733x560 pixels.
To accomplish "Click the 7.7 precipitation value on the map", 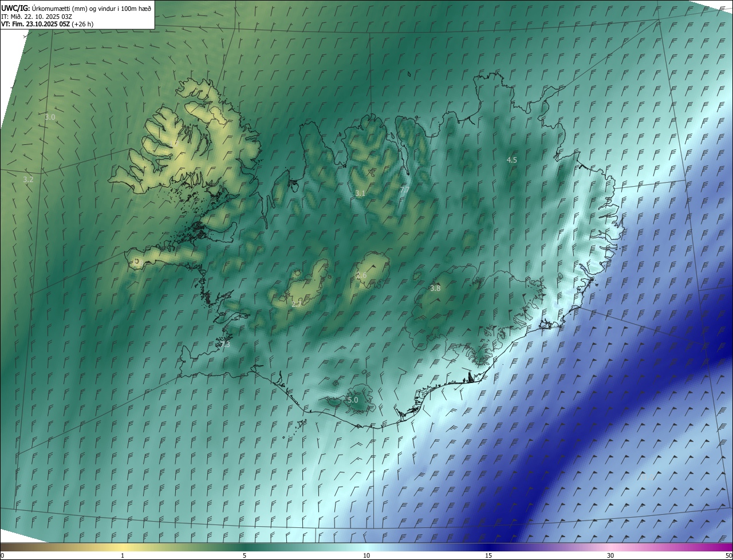I will (404, 190).
